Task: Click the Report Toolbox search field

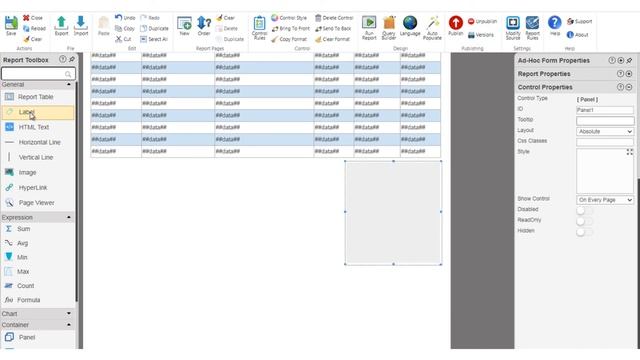Action: point(38,73)
